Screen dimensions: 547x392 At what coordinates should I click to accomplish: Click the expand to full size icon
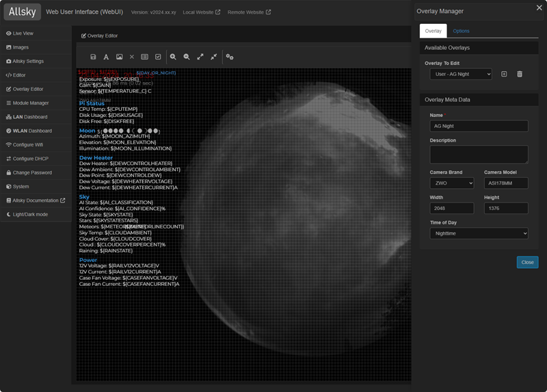coord(200,57)
